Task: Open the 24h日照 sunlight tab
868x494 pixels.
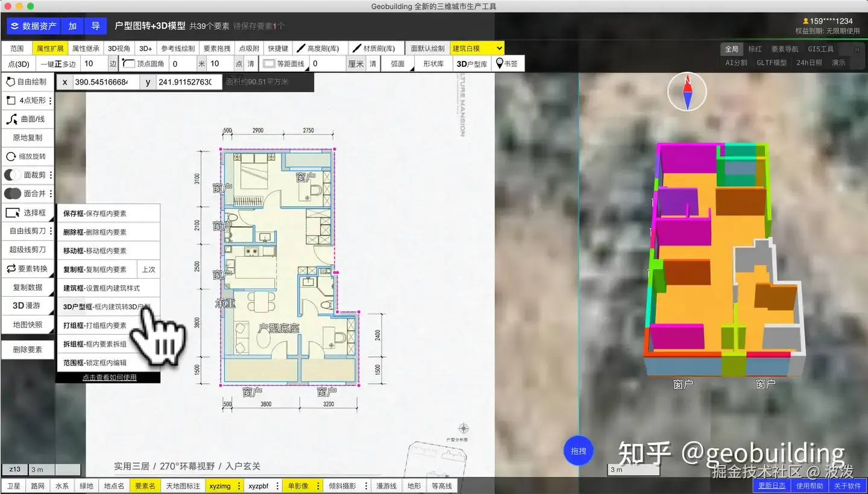Action: click(x=809, y=62)
